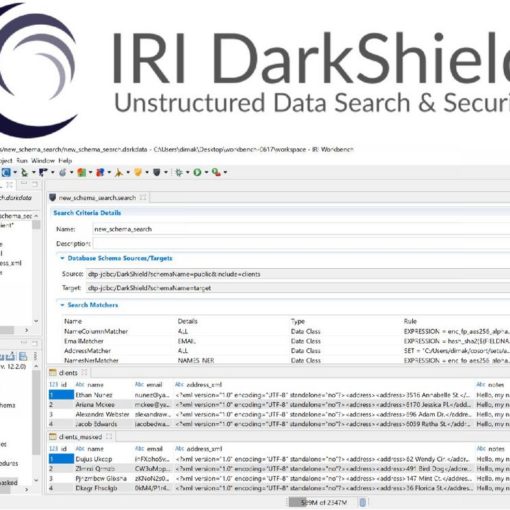Viewport: 510px width, 510px height.
Task: Click the dark flag toolbar icon
Action: (x=43, y=172)
